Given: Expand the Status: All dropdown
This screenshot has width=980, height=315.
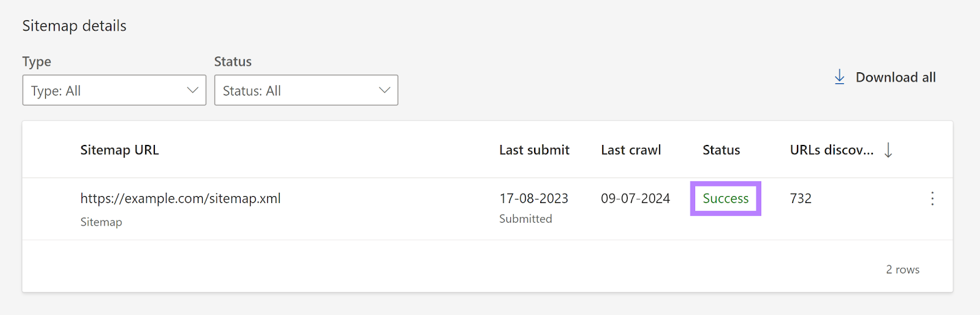Looking at the screenshot, I should coord(306,91).
